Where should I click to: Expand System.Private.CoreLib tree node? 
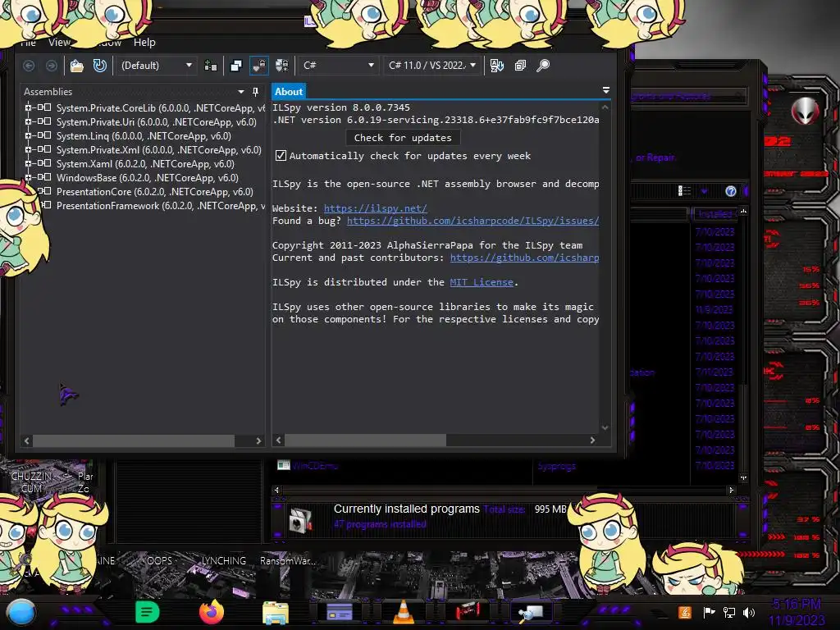point(28,107)
